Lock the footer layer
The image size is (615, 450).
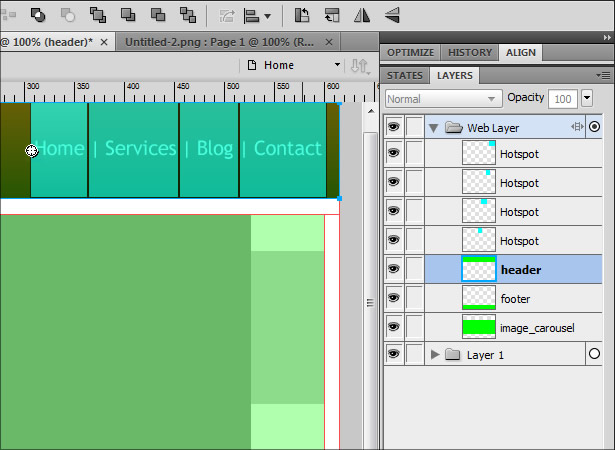point(414,298)
